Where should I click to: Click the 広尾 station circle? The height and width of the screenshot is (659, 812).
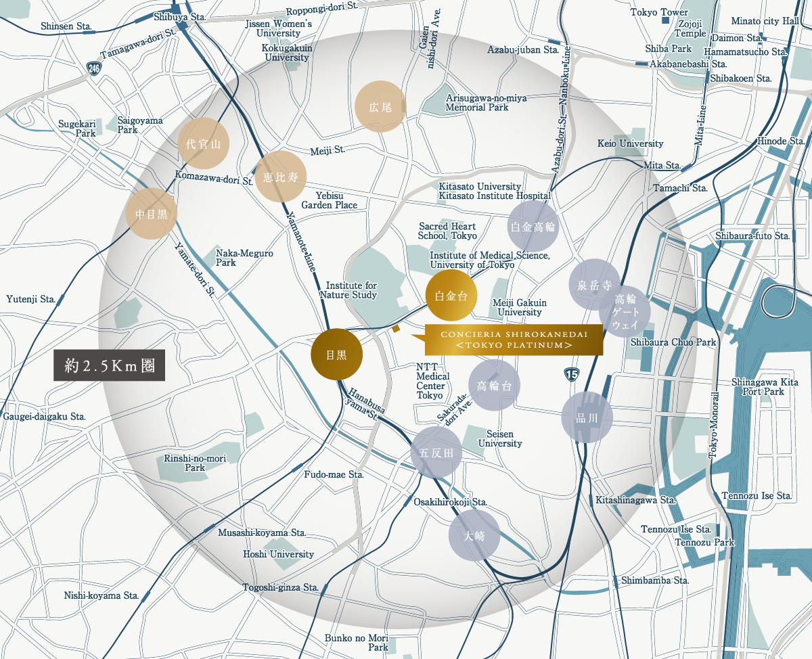click(380, 107)
